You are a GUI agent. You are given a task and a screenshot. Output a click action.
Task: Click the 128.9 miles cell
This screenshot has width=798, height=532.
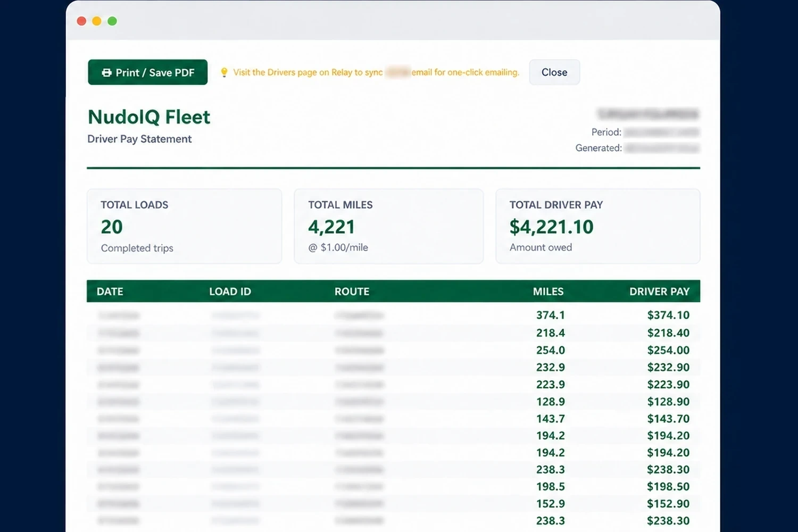click(551, 402)
